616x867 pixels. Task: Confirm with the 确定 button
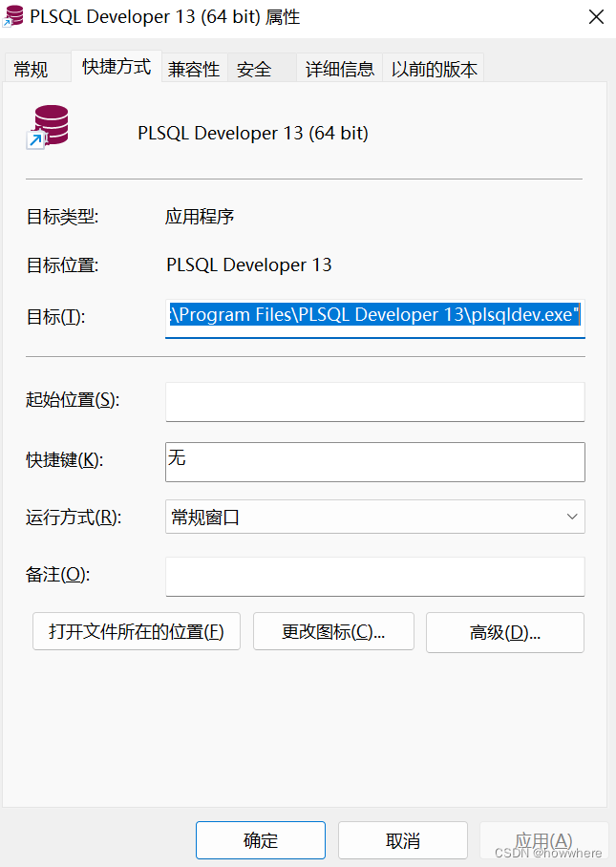click(x=261, y=840)
